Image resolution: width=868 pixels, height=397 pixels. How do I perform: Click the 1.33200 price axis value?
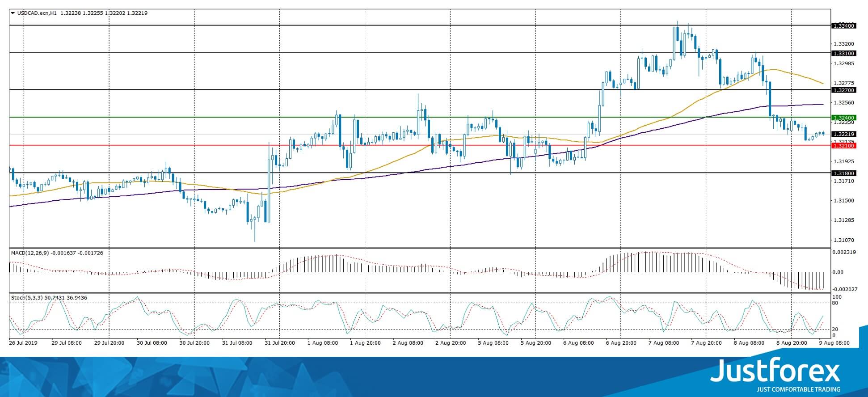tap(843, 44)
